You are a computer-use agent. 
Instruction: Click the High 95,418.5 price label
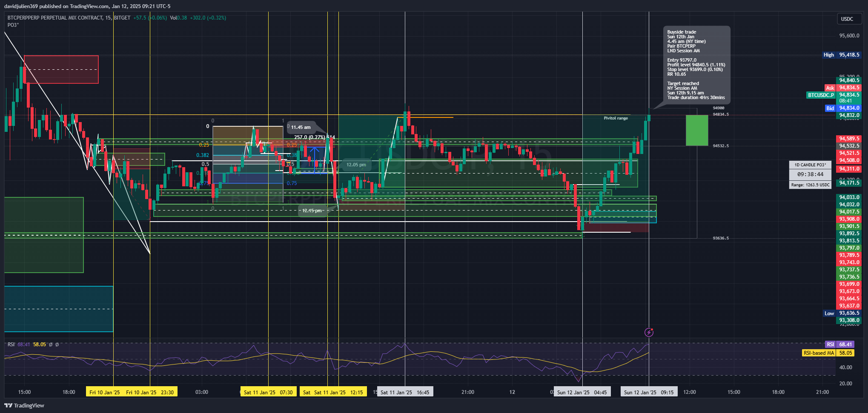842,55
